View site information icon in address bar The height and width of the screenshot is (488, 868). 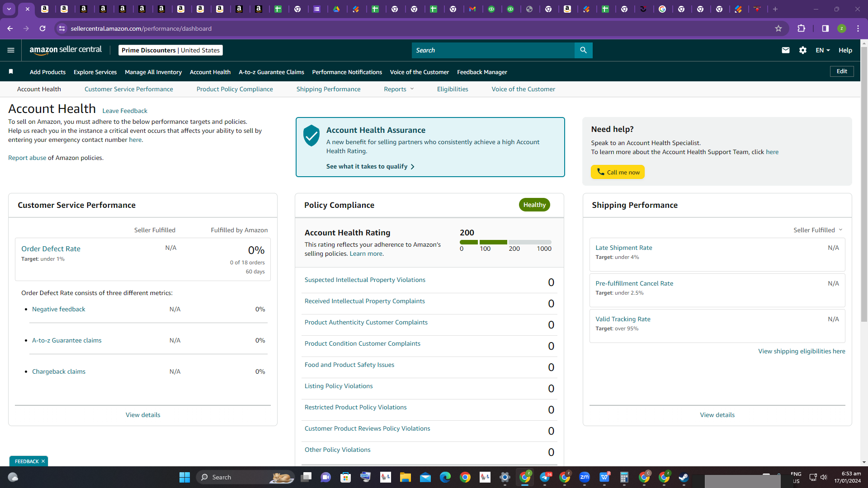tap(62, 28)
